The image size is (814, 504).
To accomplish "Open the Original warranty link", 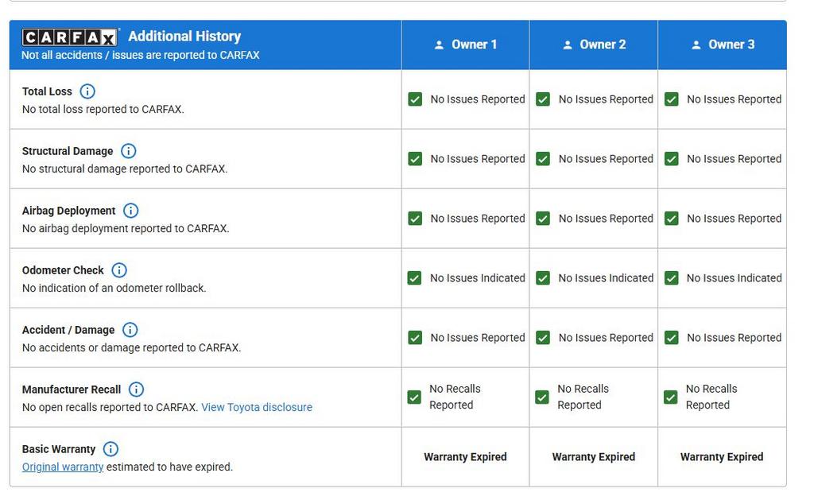I will (63, 467).
